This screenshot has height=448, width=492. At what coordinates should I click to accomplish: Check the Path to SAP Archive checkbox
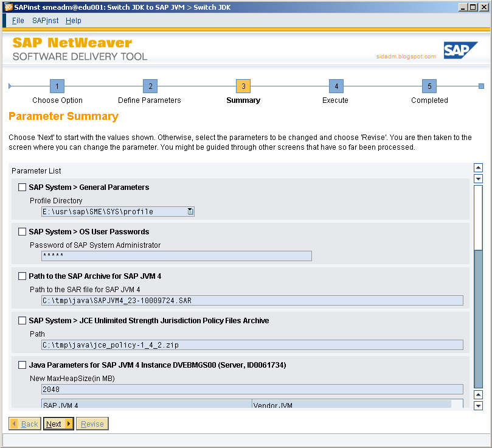pos(22,276)
